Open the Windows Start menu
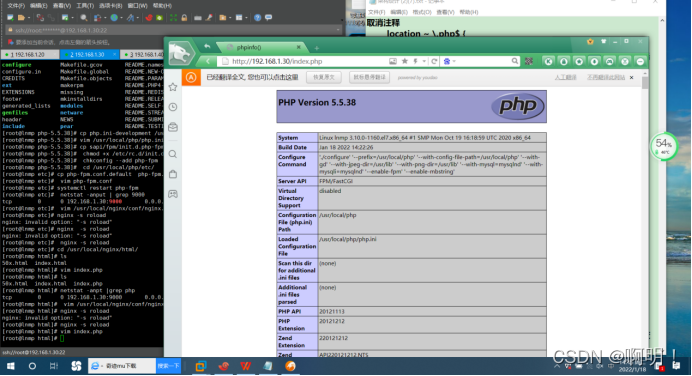The height and width of the screenshot is (376, 692). [x=11, y=366]
